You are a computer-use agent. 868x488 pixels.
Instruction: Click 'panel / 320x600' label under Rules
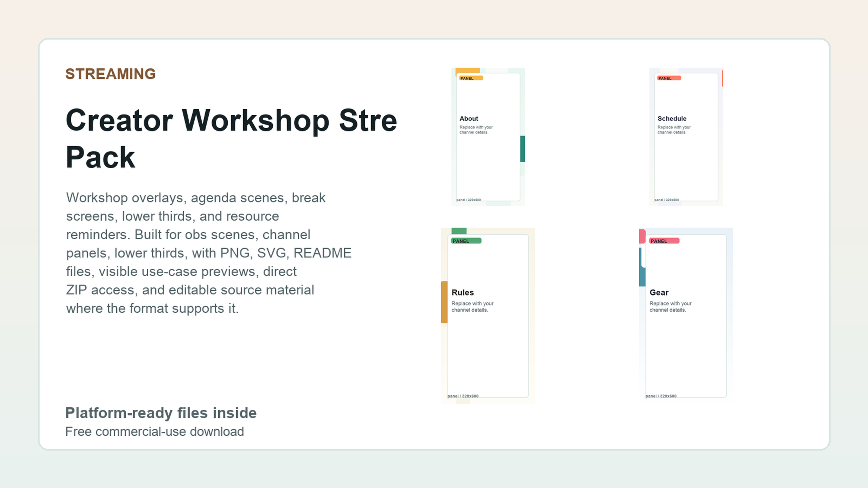click(463, 396)
